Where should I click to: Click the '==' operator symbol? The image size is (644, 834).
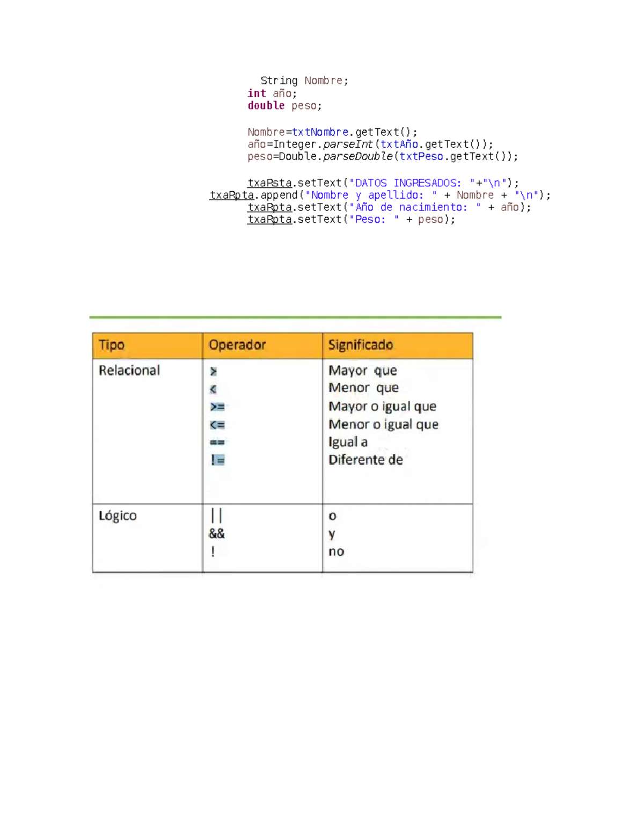pyautogui.click(x=217, y=443)
